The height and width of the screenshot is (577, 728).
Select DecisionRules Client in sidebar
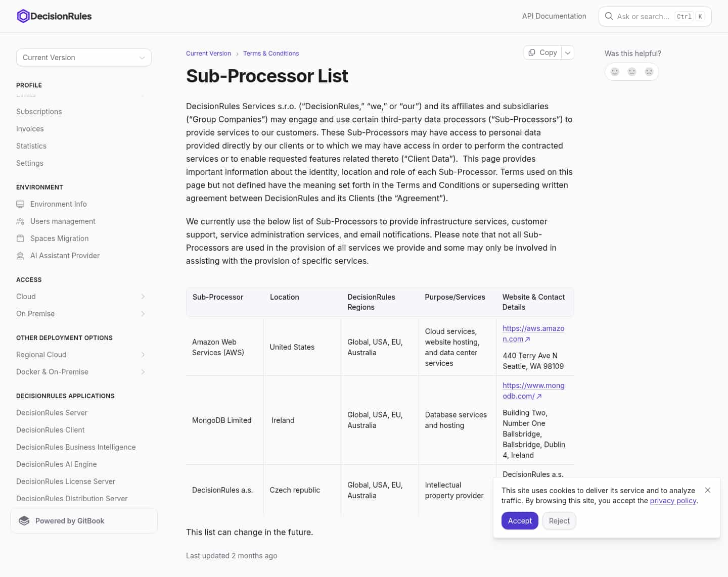click(51, 430)
